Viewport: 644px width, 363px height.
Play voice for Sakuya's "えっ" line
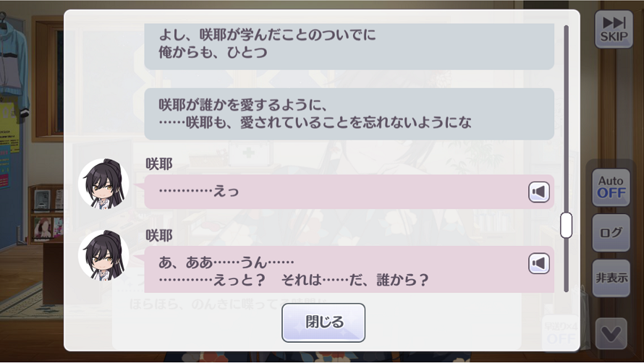pos(538,192)
